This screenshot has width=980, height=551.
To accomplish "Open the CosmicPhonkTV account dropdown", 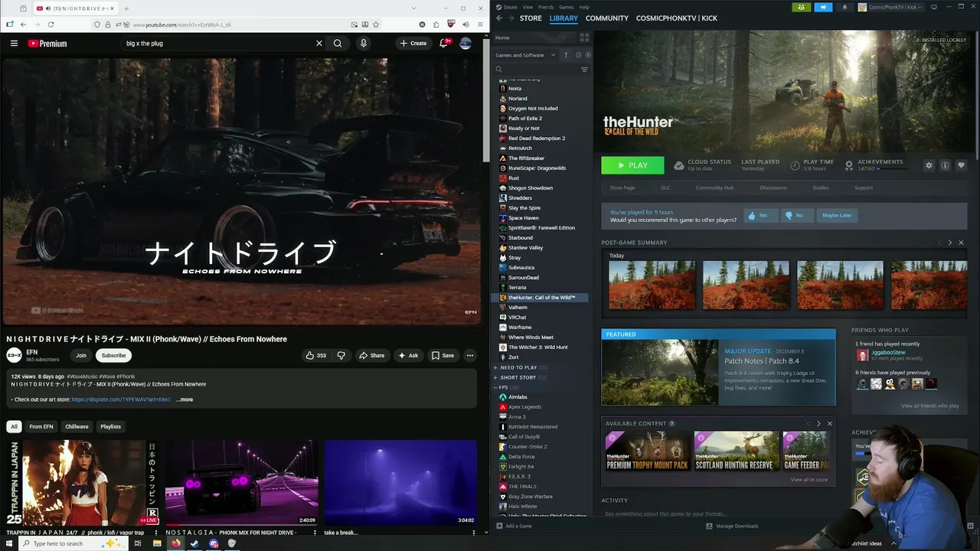I will [x=890, y=7].
